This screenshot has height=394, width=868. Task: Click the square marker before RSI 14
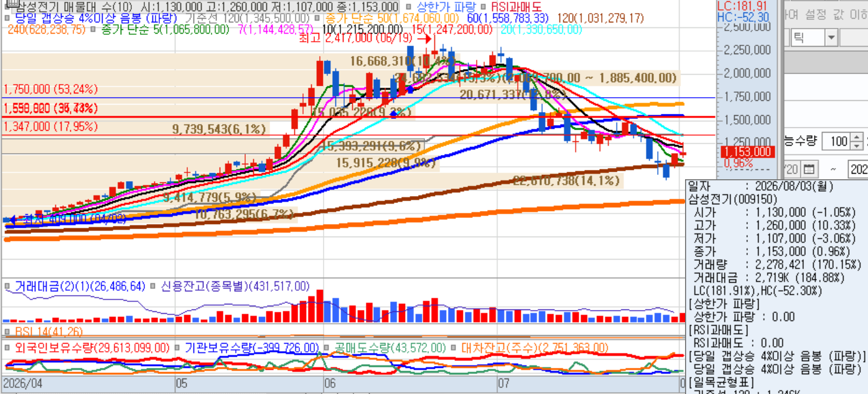click(7, 332)
